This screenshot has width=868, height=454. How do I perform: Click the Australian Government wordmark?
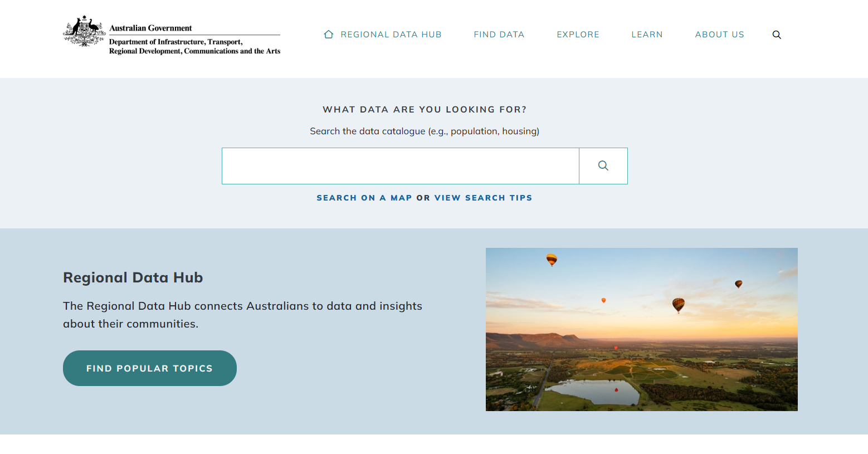pyautogui.click(x=150, y=28)
